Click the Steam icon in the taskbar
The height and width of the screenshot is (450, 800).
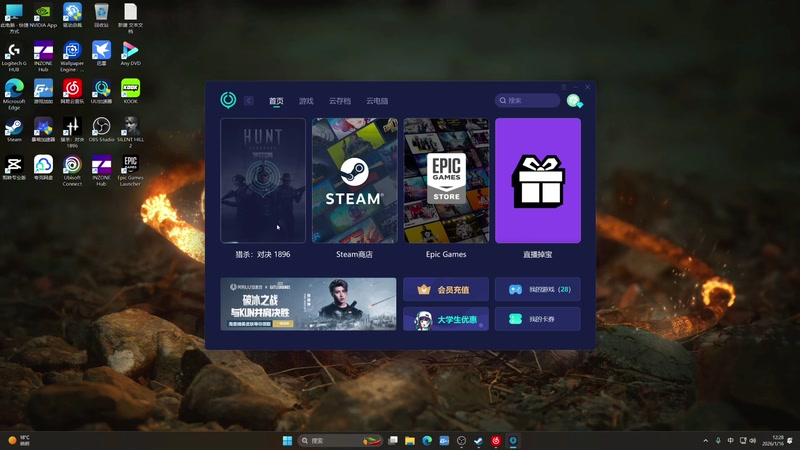tap(479, 440)
